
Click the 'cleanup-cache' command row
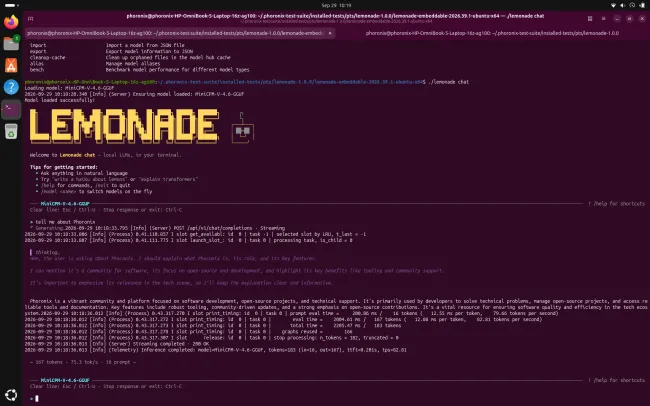coord(130,58)
